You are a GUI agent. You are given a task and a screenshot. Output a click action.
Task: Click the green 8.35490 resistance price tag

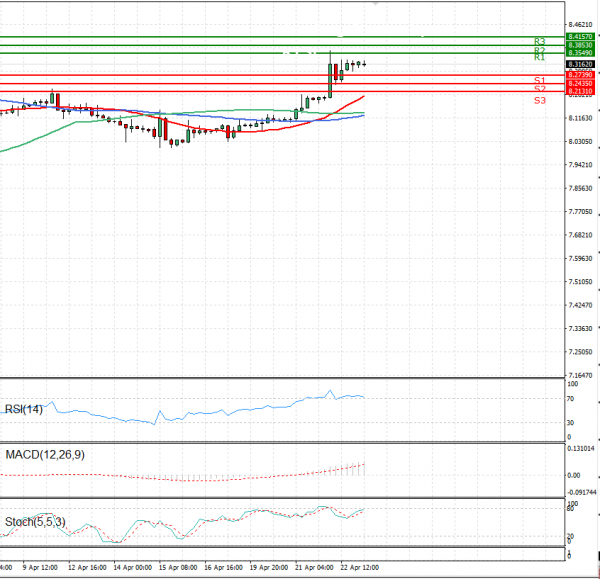tap(580, 53)
